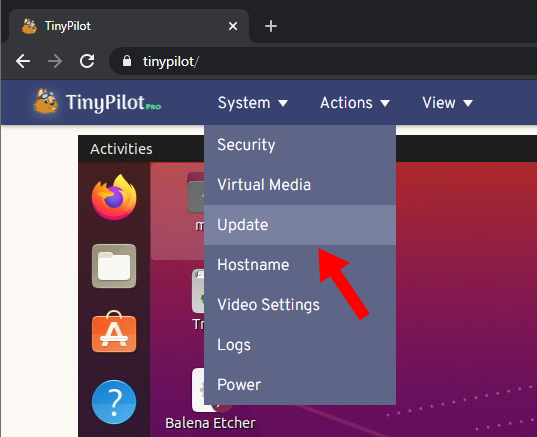Click the browser back arrow

pos(23,61)
